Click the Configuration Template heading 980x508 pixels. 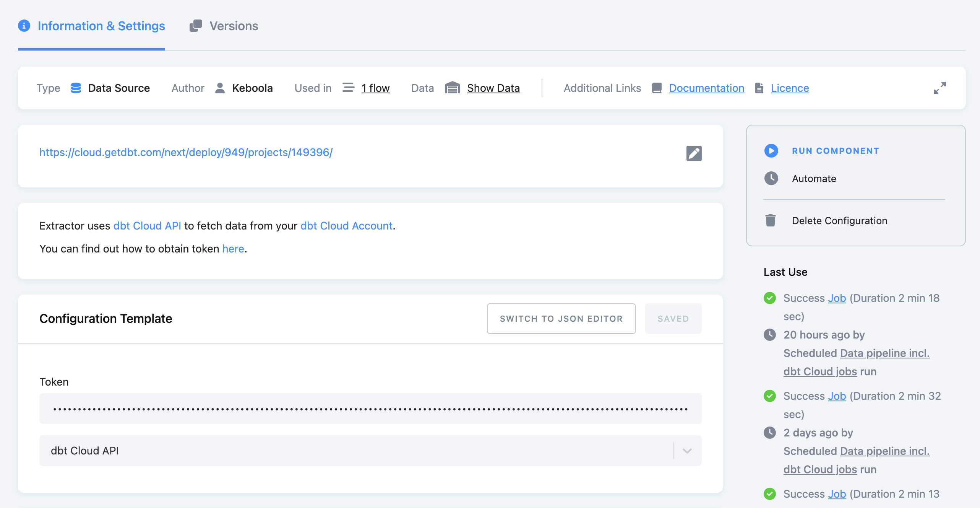tap(106, 319)
